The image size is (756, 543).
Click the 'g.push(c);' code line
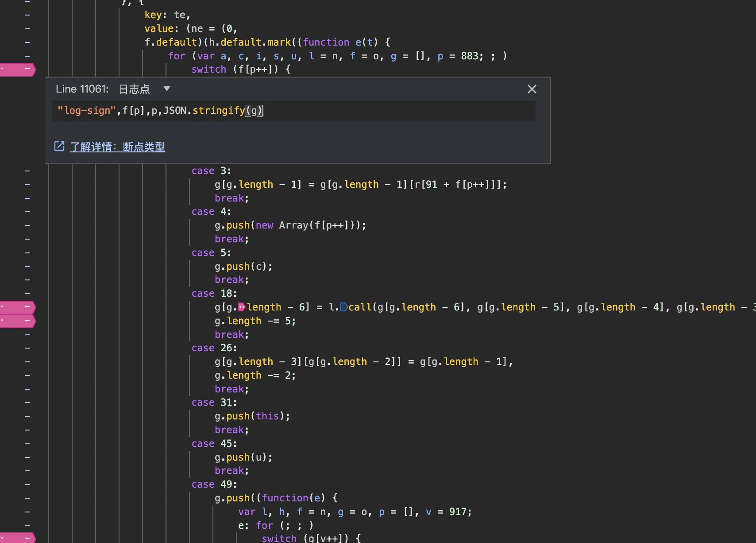(x=243, y=266)
